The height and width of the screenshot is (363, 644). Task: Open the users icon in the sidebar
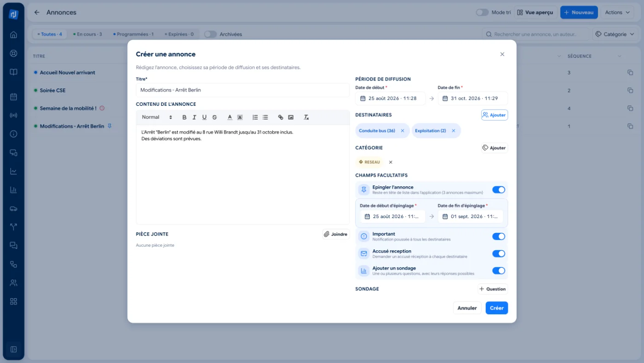13,283
